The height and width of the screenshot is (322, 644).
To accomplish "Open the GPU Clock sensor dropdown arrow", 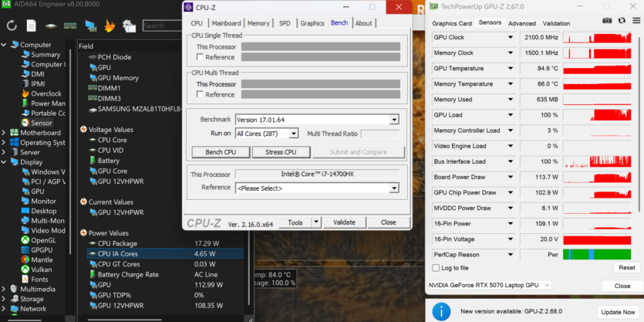I will click(x=511, y=37).
